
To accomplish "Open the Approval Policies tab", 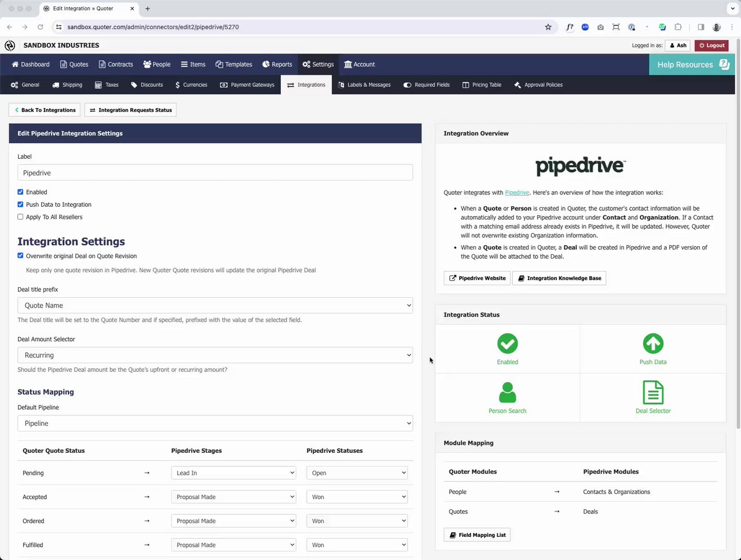I will pyautogui.click(x=538, y=85).
